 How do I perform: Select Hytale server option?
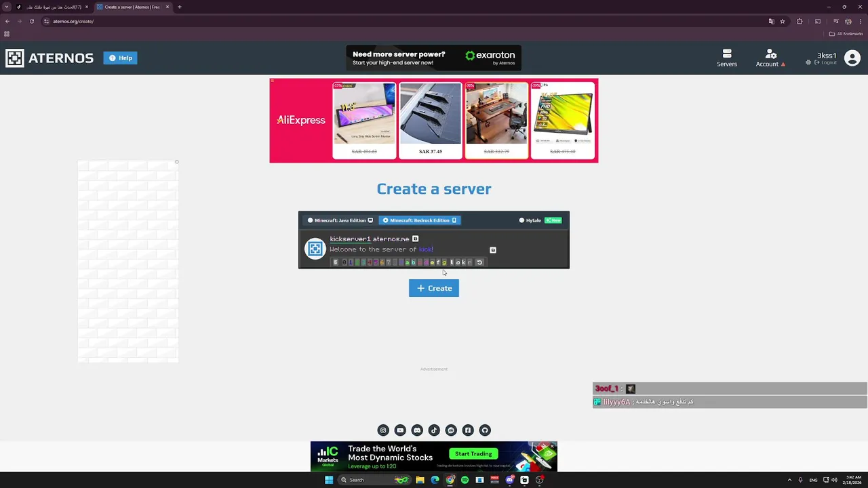[540, 220]
